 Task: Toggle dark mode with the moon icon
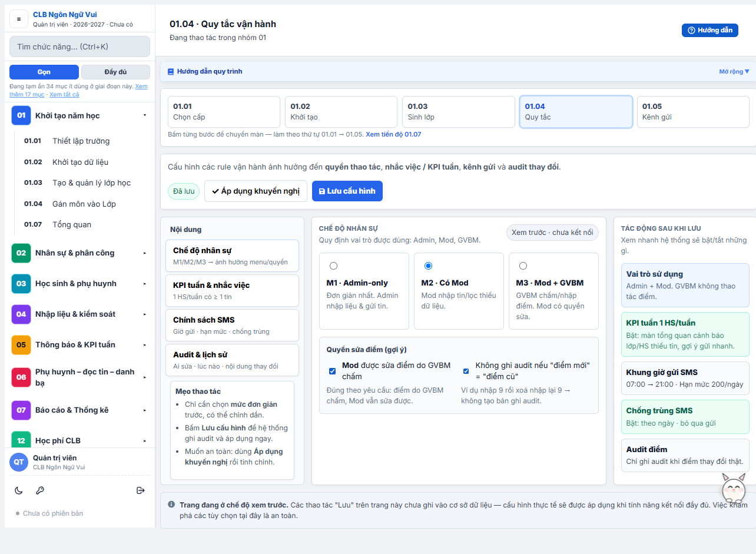[19, 490]
